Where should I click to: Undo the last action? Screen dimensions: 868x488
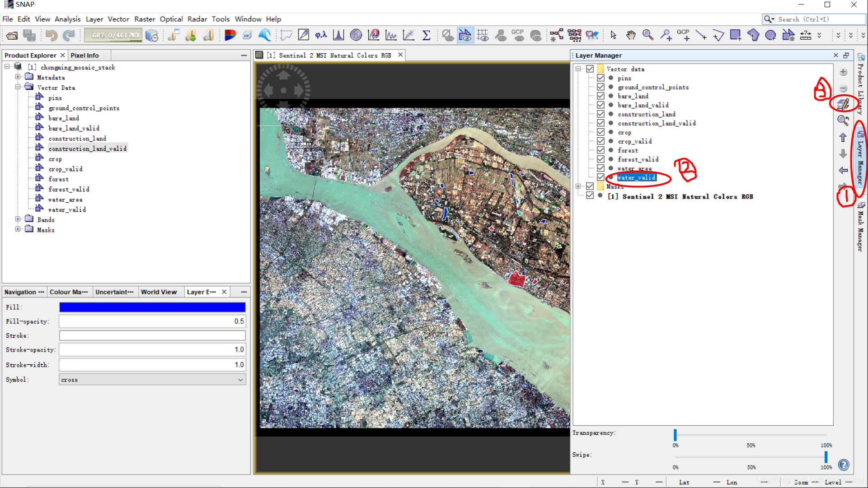click(51, 35)
